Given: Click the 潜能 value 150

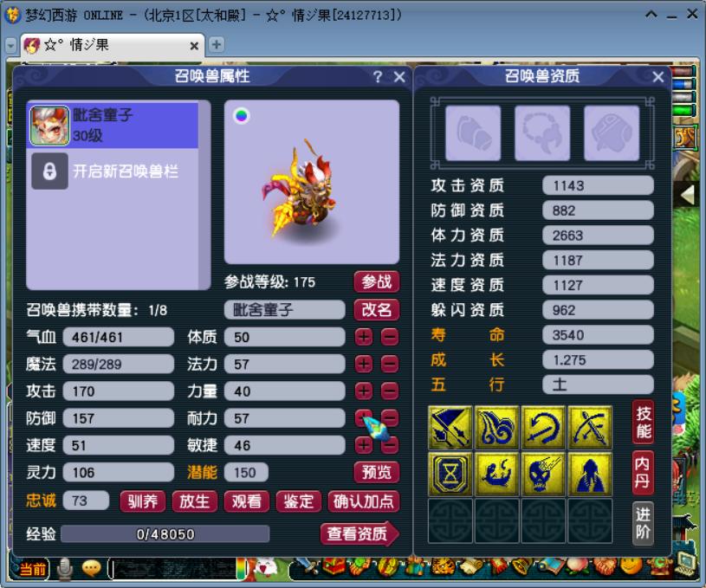Looking at the screenshot, I should [246, 472].
